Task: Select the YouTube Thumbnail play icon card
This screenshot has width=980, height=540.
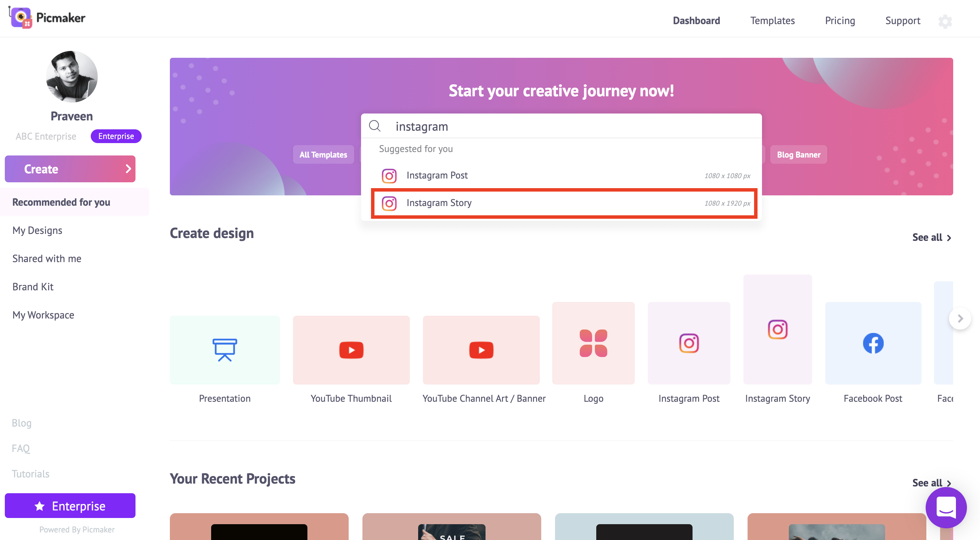Action: click(351, 350)
